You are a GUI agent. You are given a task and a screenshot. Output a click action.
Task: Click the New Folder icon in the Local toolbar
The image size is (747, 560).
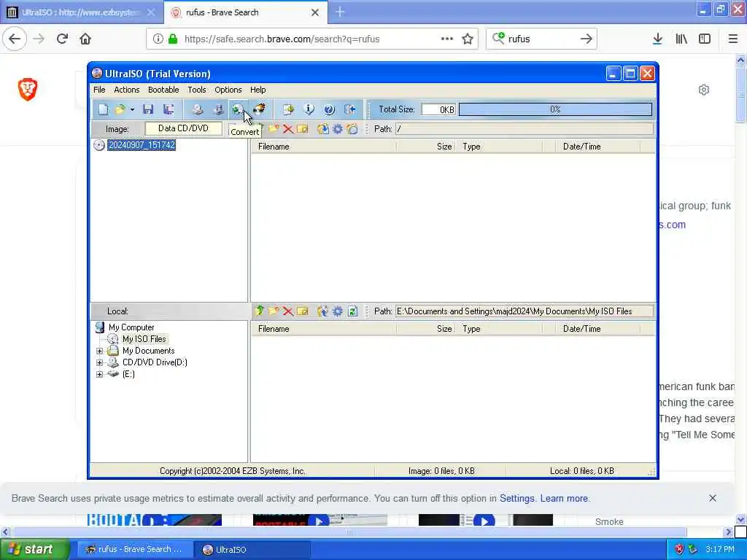[274, 311]
